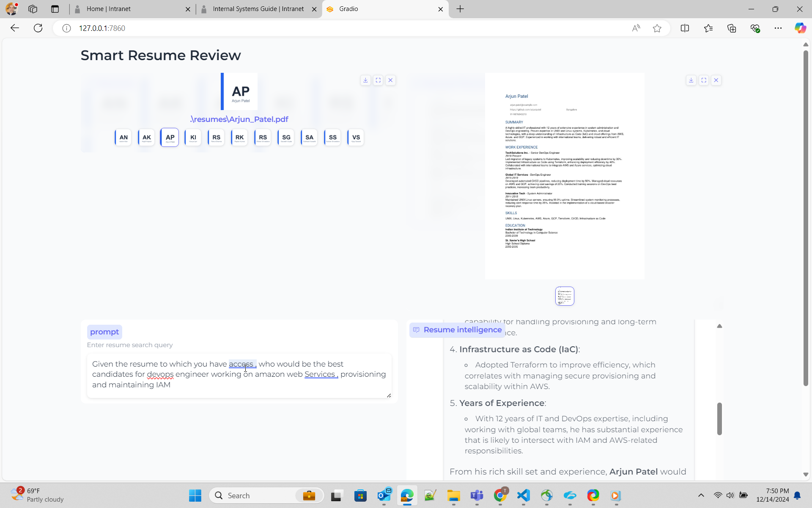Add page to favorites star icon

point(657,28)
